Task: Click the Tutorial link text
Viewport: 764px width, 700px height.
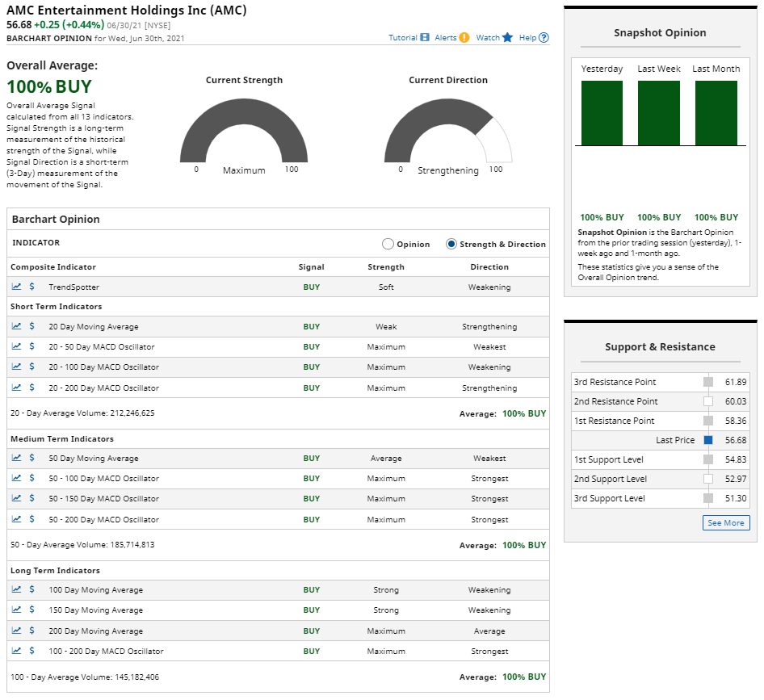Action: tap(402, 38)
